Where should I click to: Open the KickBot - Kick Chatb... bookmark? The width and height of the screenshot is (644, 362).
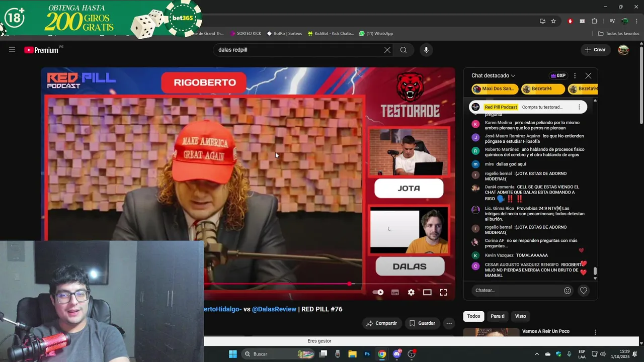tap(331, 33)
